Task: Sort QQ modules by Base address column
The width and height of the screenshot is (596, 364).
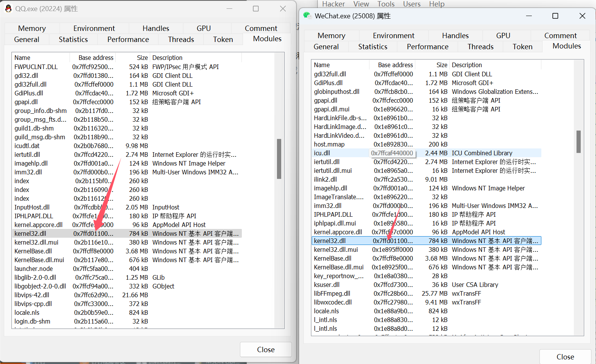Action: tap(93, 58)
